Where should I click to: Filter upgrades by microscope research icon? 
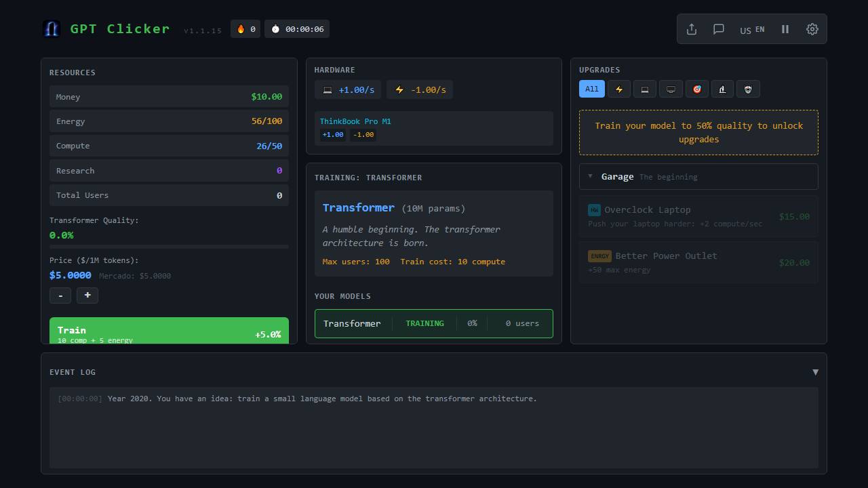click(722, 89)
